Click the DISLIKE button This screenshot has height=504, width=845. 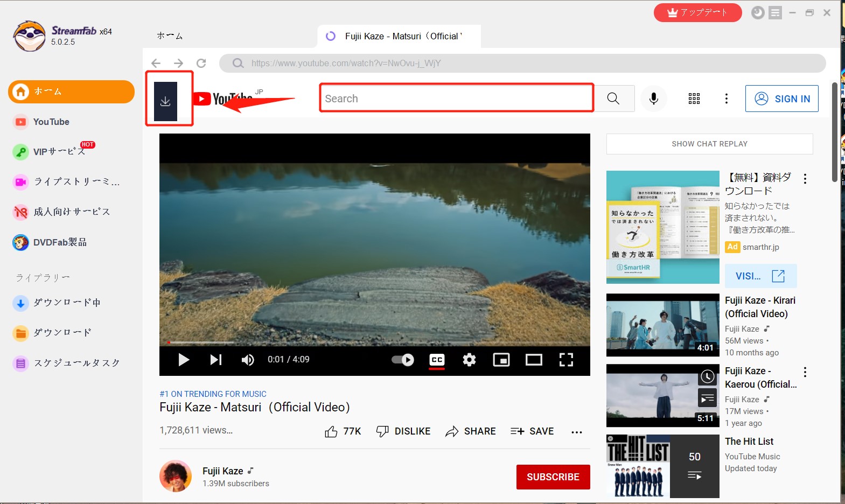[403, 431]
